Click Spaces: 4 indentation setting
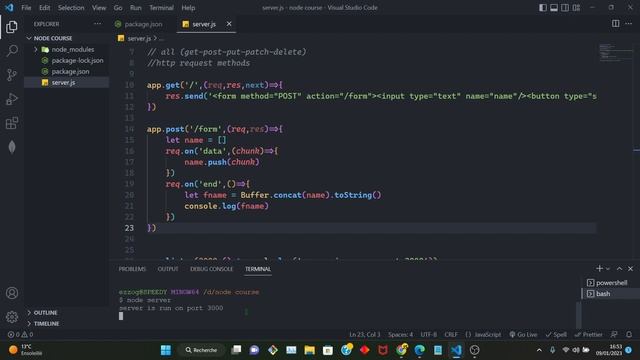The height and width of the screenshot is (360, 640). tap(400, 334)
